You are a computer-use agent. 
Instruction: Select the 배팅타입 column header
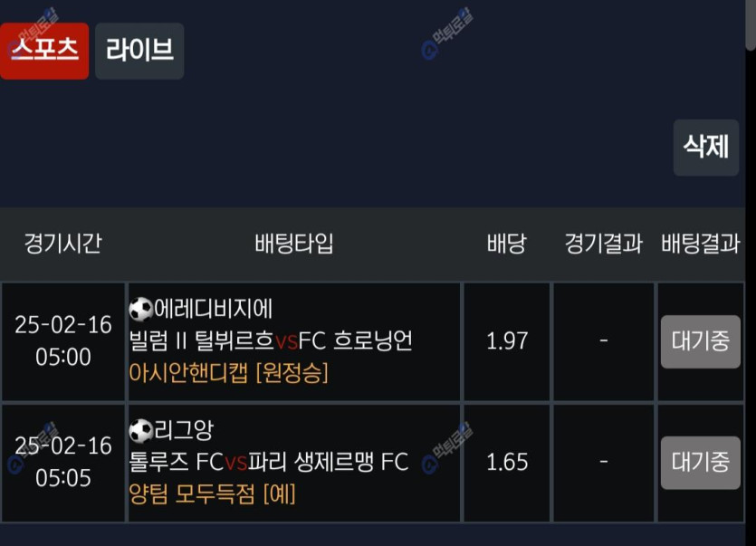[x=294, y=244]
